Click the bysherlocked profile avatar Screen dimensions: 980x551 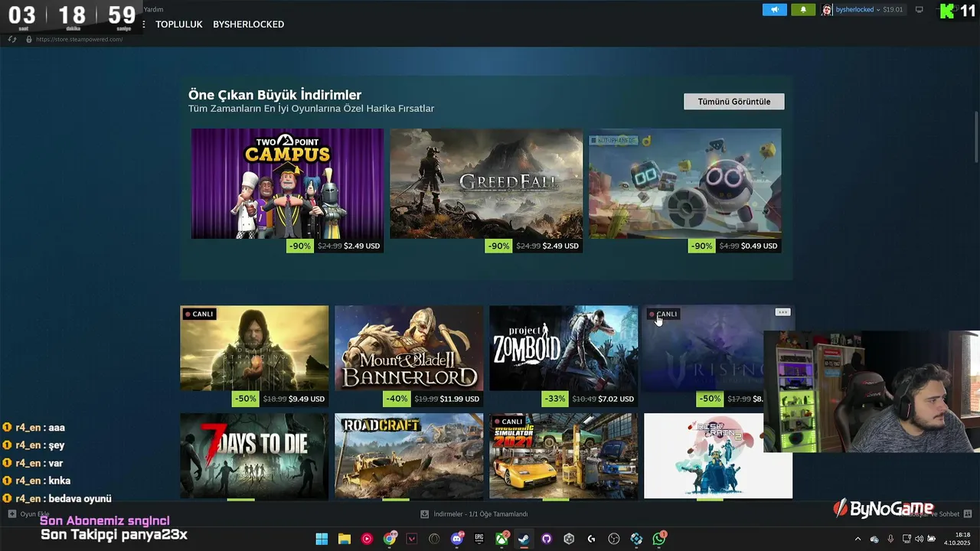pyautogui.click(x=827, y=10)
